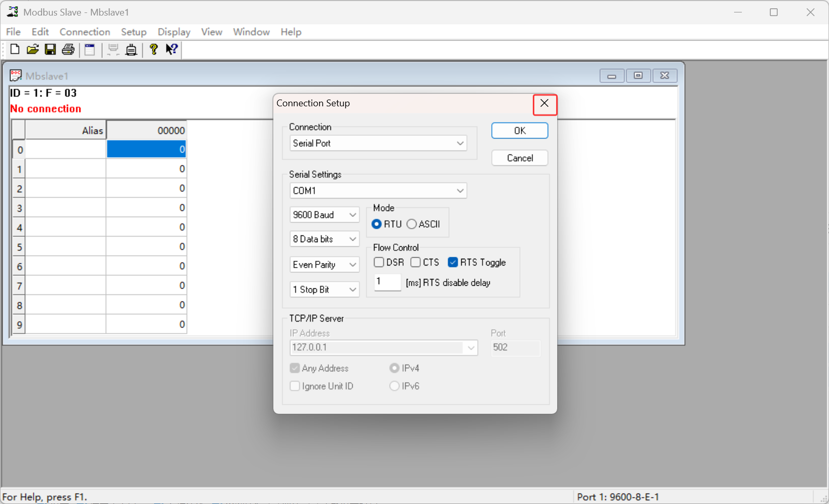Select the highlighted value cell in row 0
The width and height of the screenshot is (829, 504).
point(146,149)
